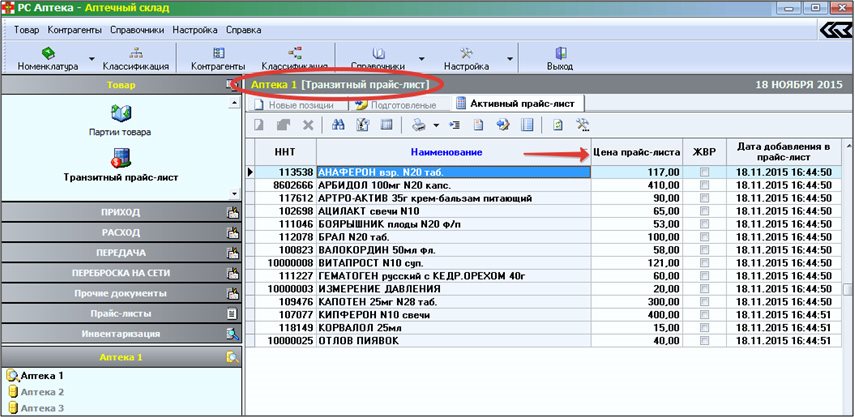Click the binoculars search icon
Image resolution: width=855 pixels, height=417 pixels.
[x=338, y=125]
